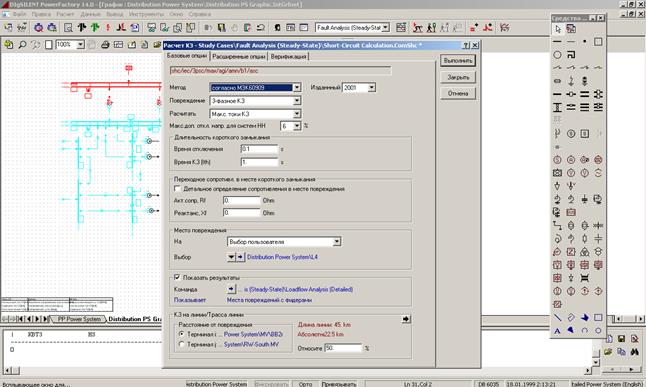Pick the circle shape tool in palette
This screenshot has width=646, height=387.
pos(557,54)
